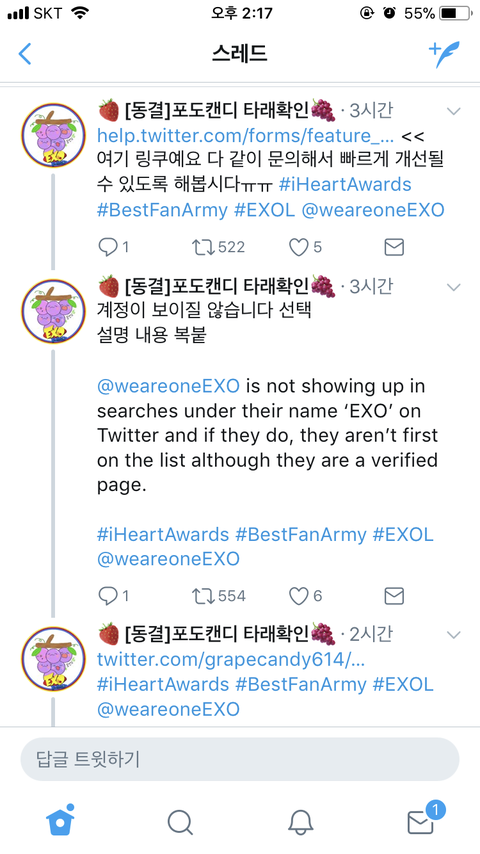Open the Notifications bell tab

point(301,822)
